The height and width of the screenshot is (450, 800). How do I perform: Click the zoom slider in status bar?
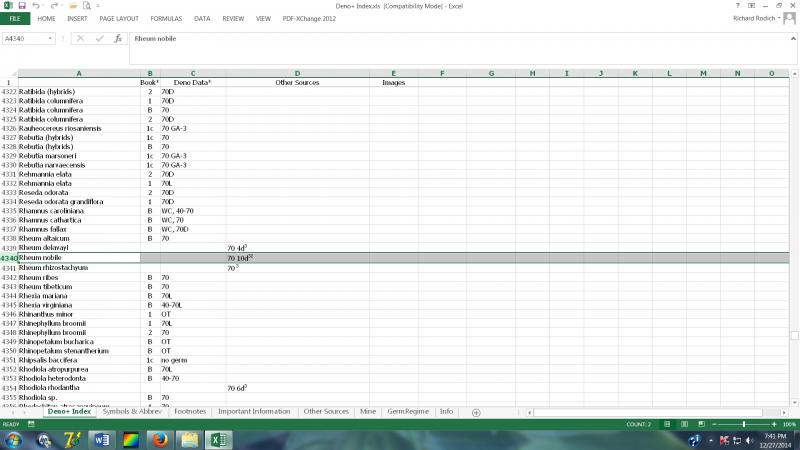[x=745, y=424]
